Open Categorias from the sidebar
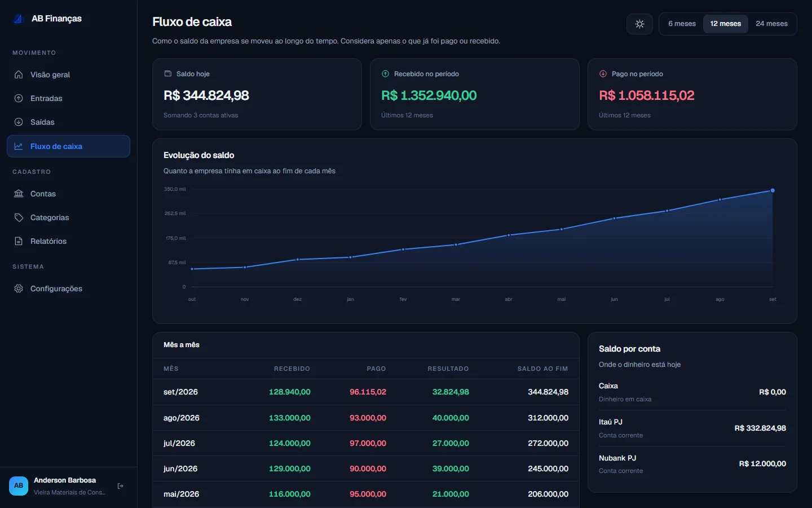Image resolution: width=812 pixels, height=508 pixels. [x=68, y=217]
